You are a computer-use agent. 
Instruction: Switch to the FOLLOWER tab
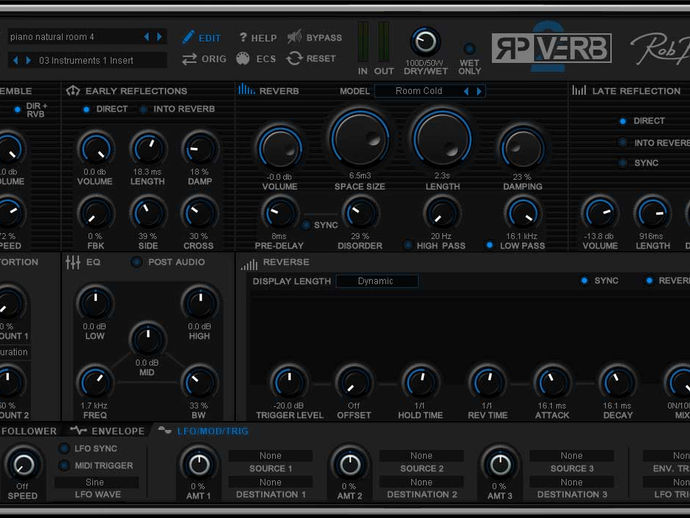pyautogui.click(x=29, y=431)
